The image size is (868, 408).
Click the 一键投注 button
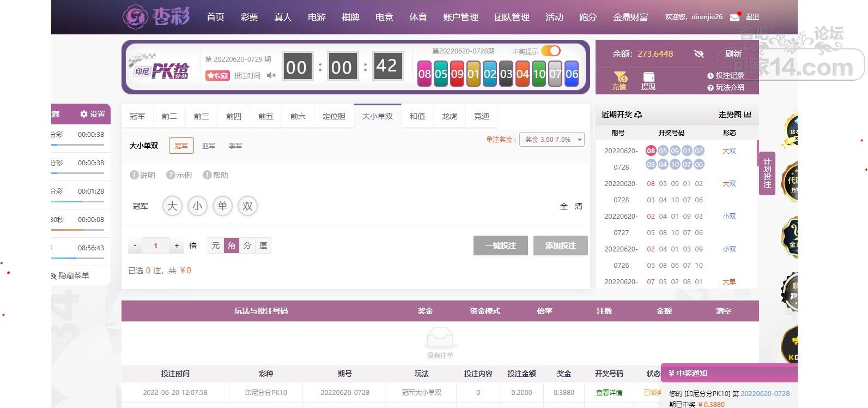501,245
